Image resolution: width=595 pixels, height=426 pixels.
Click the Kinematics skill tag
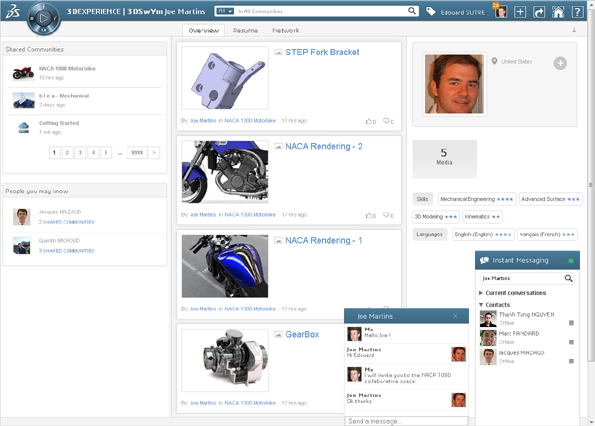(x=482, y=217)
